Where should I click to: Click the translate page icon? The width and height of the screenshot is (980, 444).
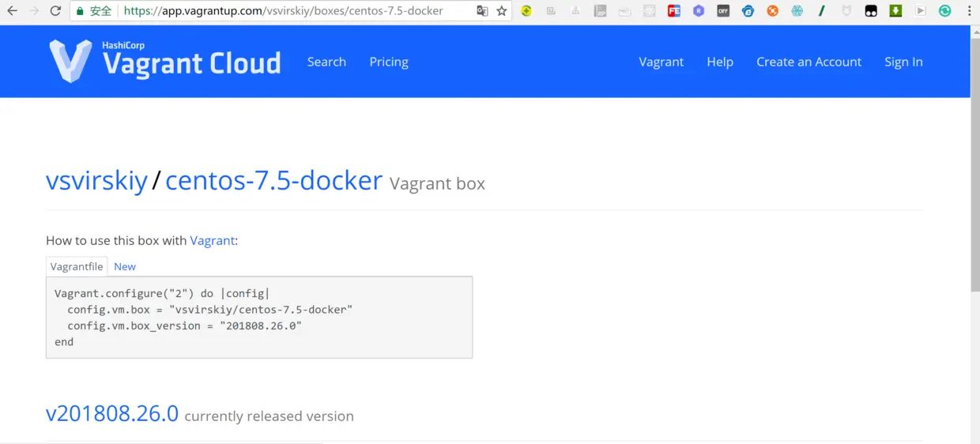click(x=482, y=11)
